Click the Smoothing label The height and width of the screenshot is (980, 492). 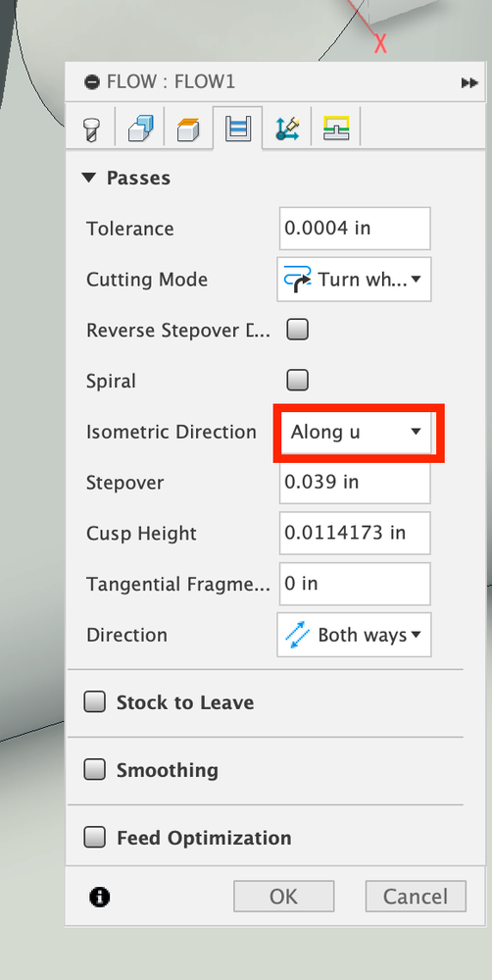tap(168, 770)
